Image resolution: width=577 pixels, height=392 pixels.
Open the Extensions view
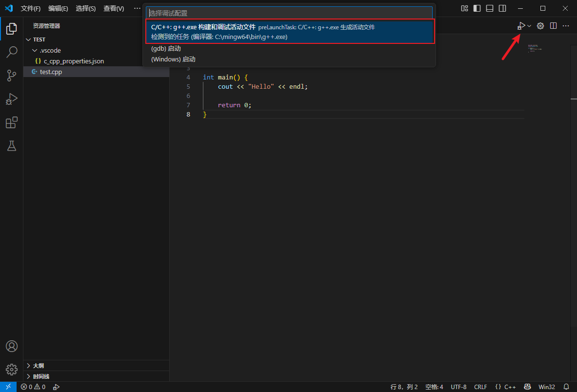pyautogui.click(x=11, y=122)
